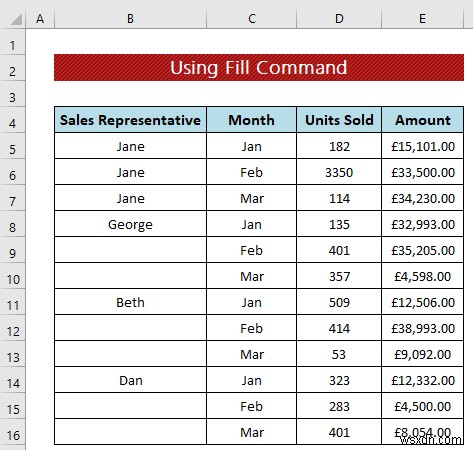Select the 'George' cell
This screenshot has height=450, width=473.
pyautogui.click(x=130, y=224)
